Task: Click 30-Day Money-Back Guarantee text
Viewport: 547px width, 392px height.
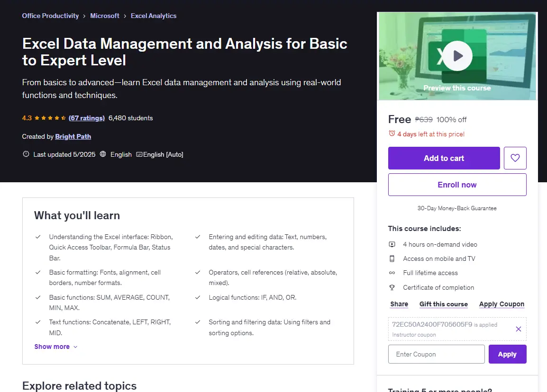Action: [x=457, y=208]
